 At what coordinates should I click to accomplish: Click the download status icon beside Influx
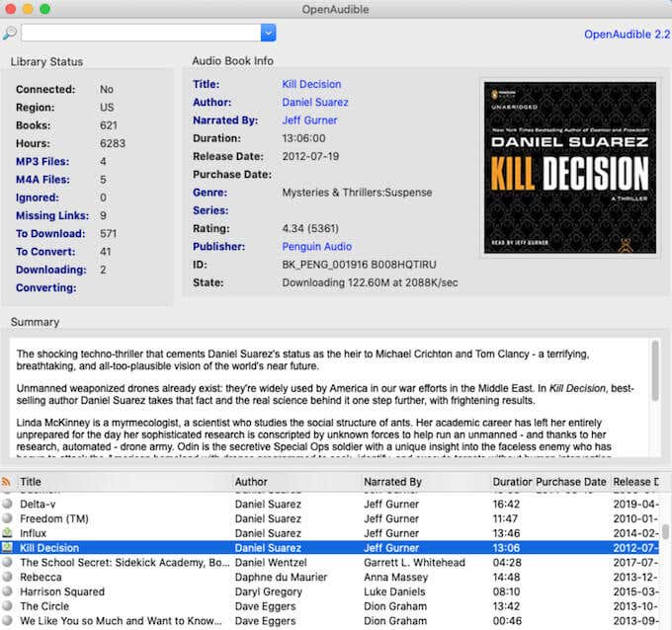click(x=7, y=533)
